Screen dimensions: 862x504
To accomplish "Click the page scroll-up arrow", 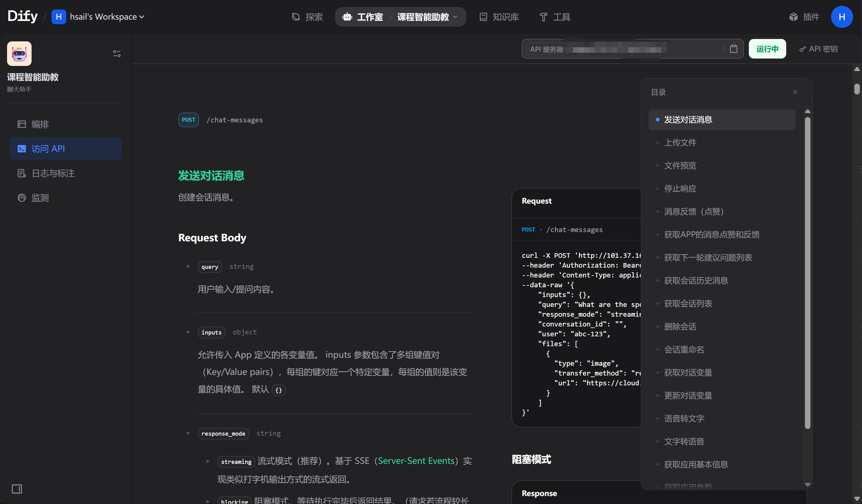I will tap(856, 69).
